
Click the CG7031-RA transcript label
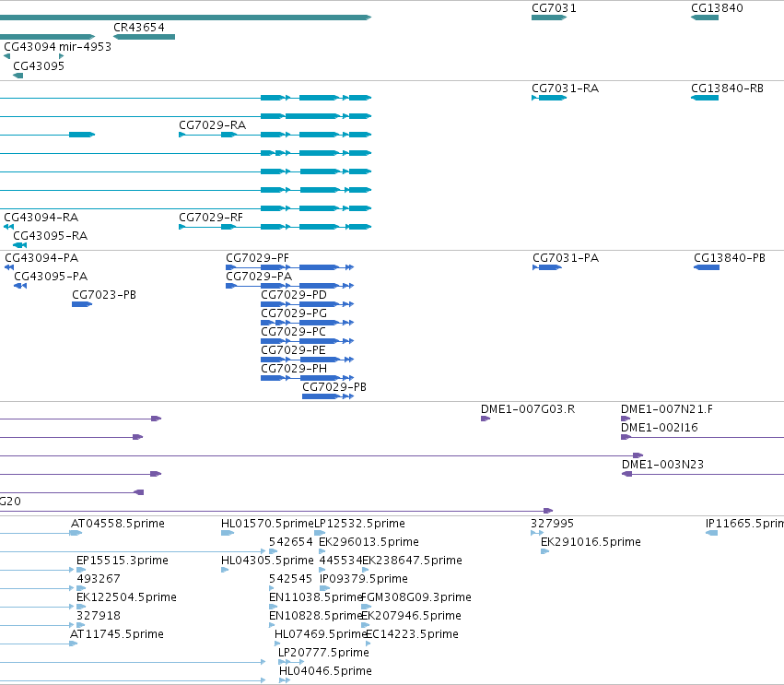[565, 89]
